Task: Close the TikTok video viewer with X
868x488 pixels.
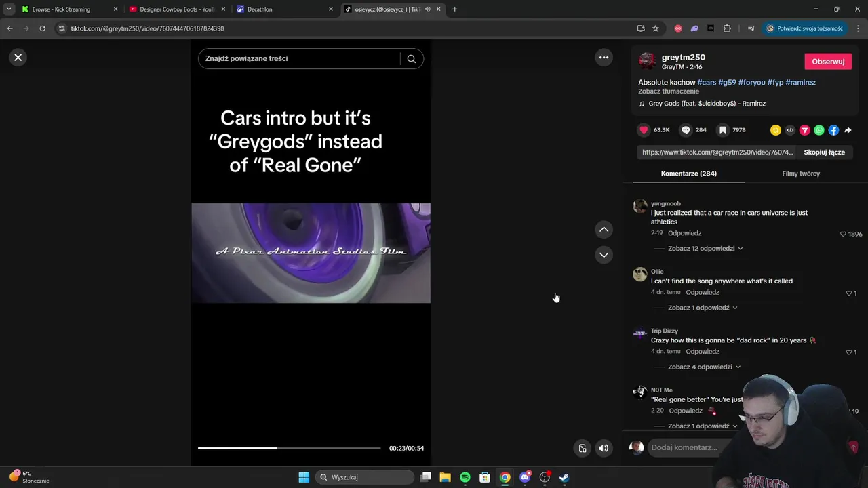Action: [x=18, y=58]
